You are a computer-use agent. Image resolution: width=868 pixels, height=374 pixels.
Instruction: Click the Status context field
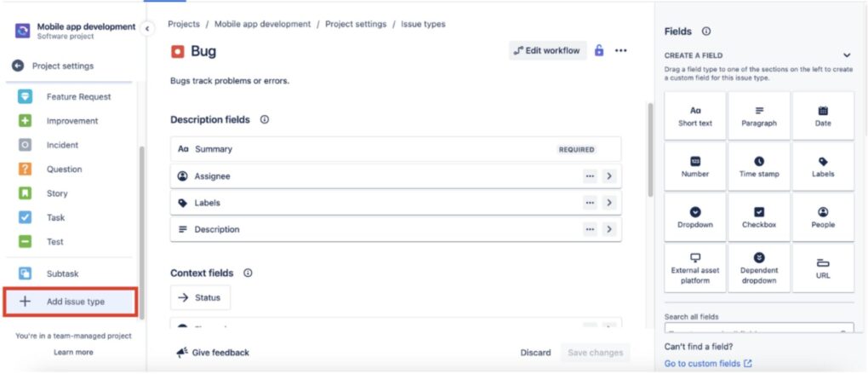tap(200, 297)
